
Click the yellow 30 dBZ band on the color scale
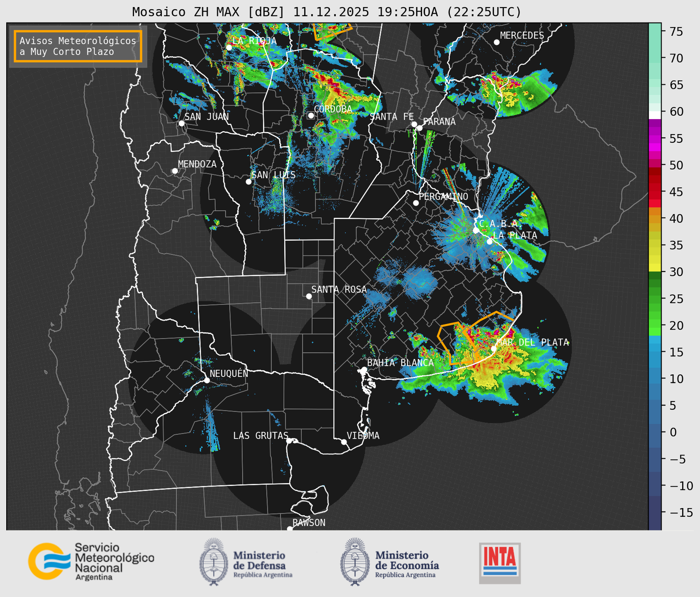pos(655,268)
